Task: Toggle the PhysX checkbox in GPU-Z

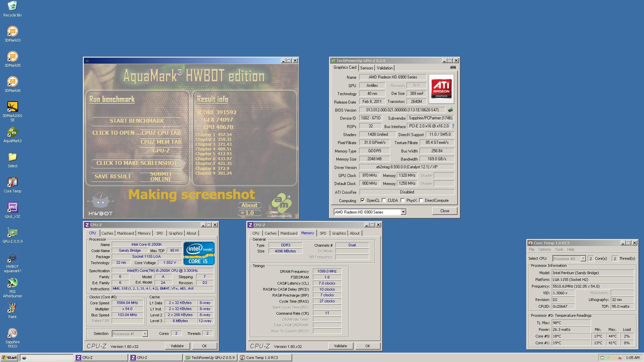Action: (x=402, y=200)
